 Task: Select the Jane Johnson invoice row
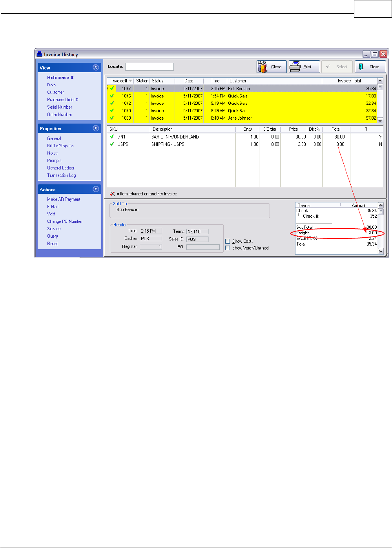pyautogui.click(x=242, y=118)
